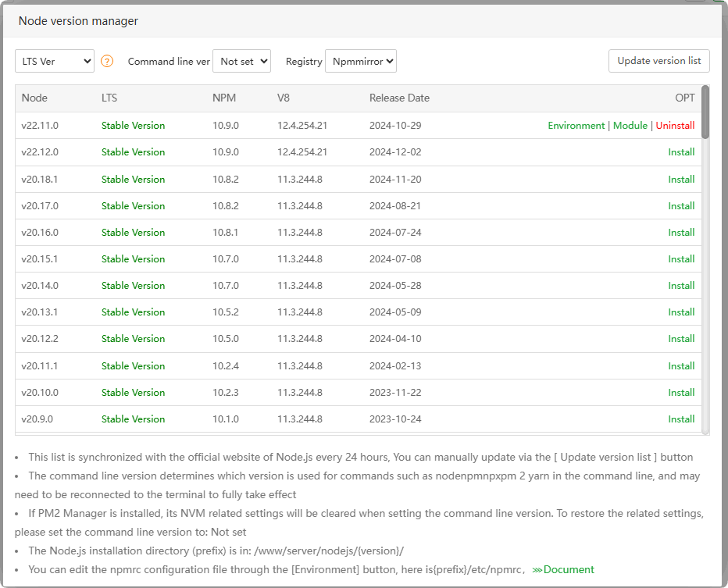Install Node v20.15.1
This screenshot has height=588, width=728.
681,259
